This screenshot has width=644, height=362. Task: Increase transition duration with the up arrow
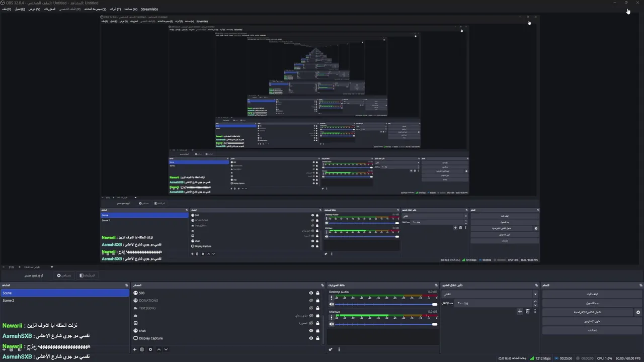click(x=535, y=301)
